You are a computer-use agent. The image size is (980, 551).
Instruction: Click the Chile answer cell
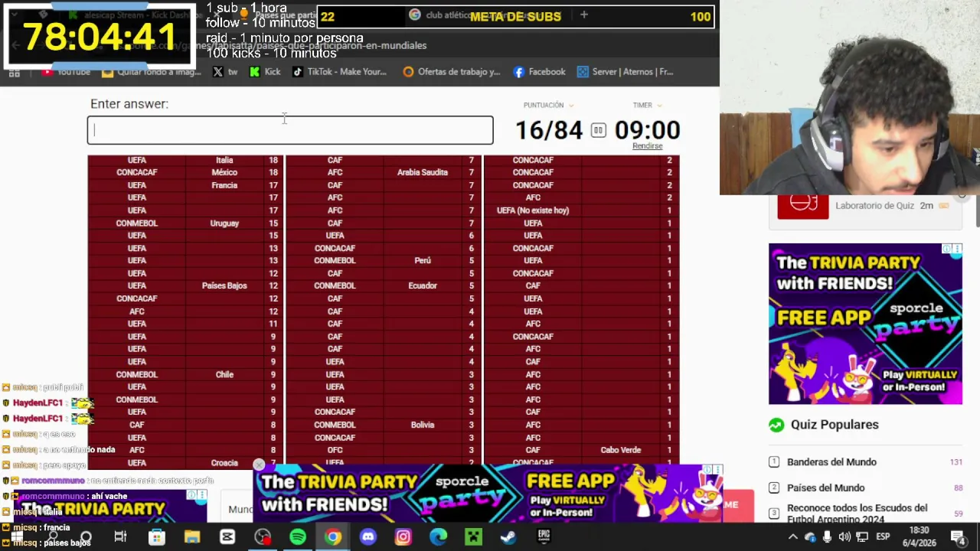point(224,374)
